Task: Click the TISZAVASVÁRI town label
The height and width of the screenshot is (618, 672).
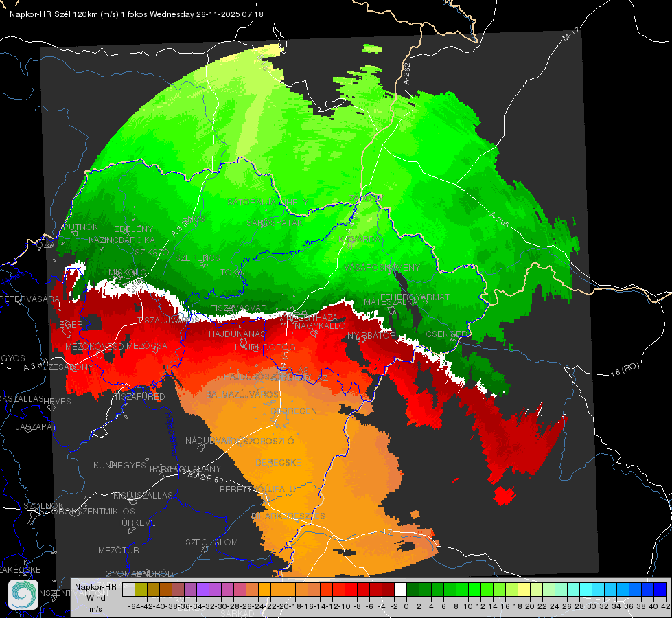Action: click(x=240, y=308)
